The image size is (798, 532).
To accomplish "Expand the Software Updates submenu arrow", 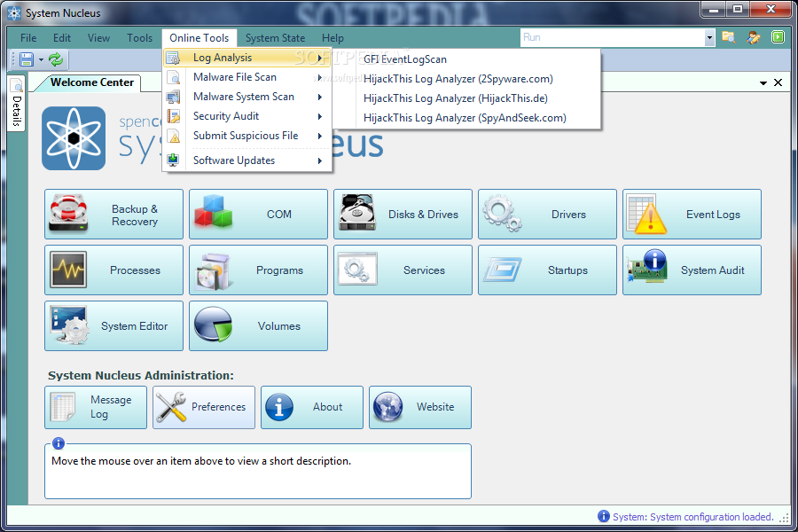I will (x=319, y=160).
